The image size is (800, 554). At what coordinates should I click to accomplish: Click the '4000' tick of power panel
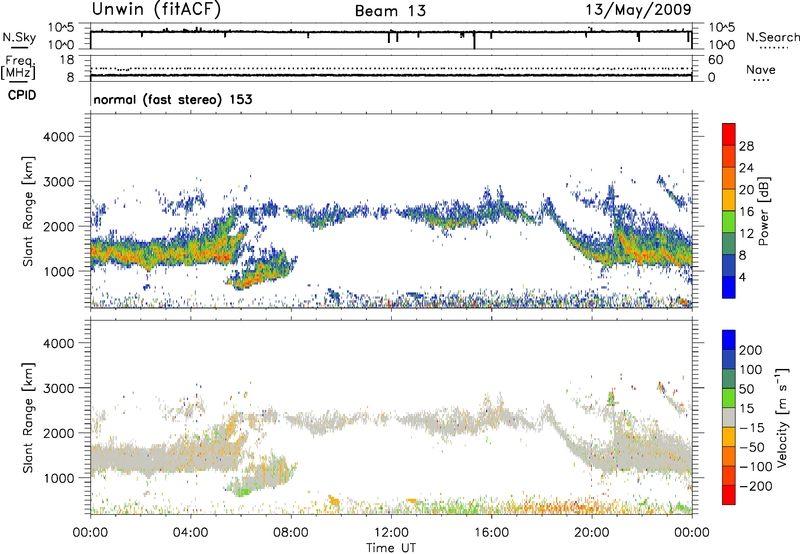point(59,137)
